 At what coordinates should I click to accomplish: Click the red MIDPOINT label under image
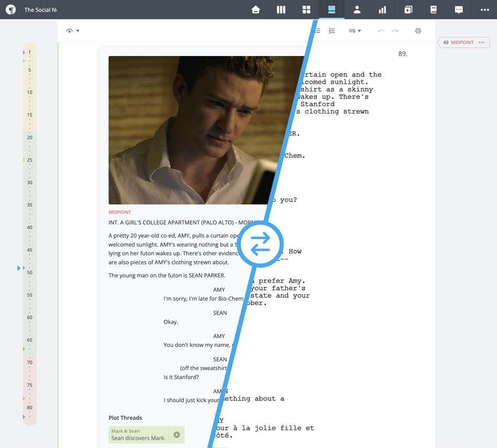pyautogui.click(x=119, y=212)
